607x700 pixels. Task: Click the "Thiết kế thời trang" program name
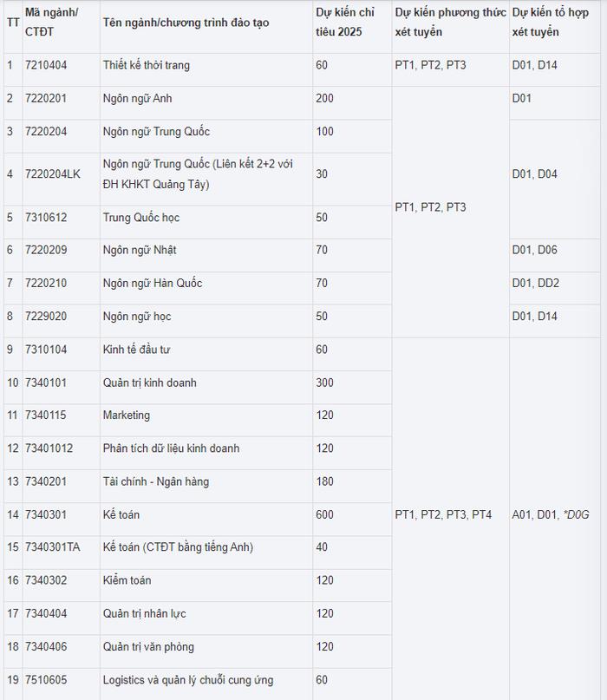(146, 65)
